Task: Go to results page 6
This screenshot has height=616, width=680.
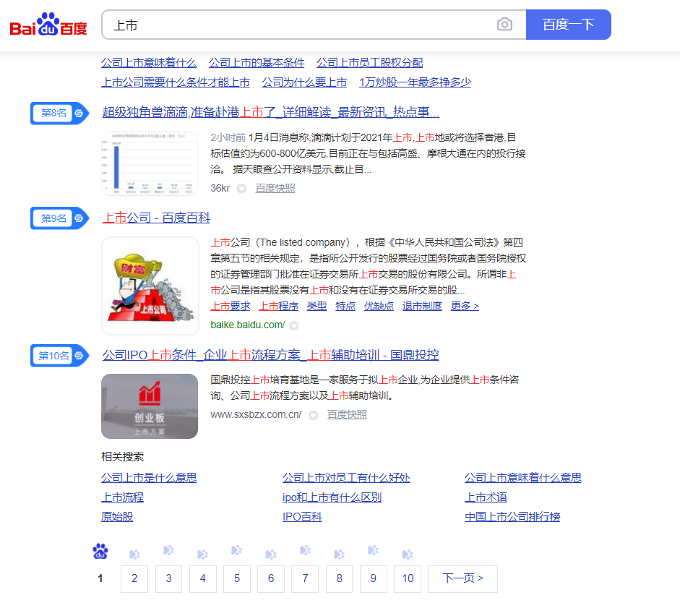Action: point(271,578)
